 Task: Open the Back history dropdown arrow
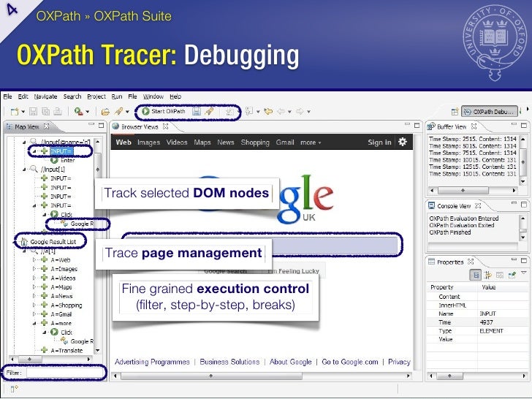click(289, 112)
